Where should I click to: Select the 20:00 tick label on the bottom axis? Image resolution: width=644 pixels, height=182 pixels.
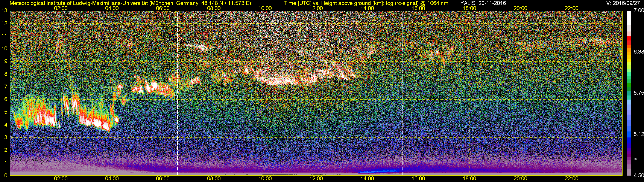click(x=521, y=179)
